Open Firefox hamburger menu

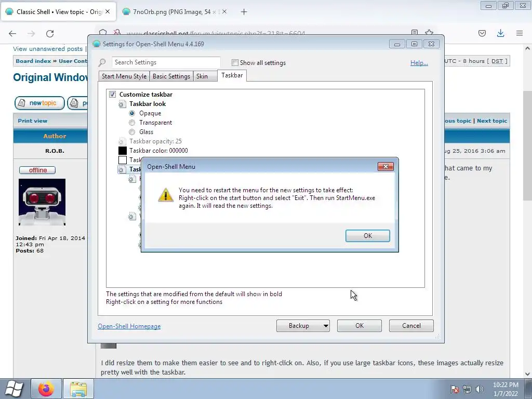click(x=520, y=33)
